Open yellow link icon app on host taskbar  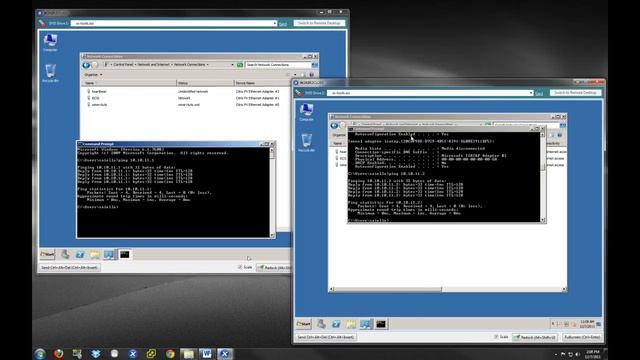click(151, 354)
